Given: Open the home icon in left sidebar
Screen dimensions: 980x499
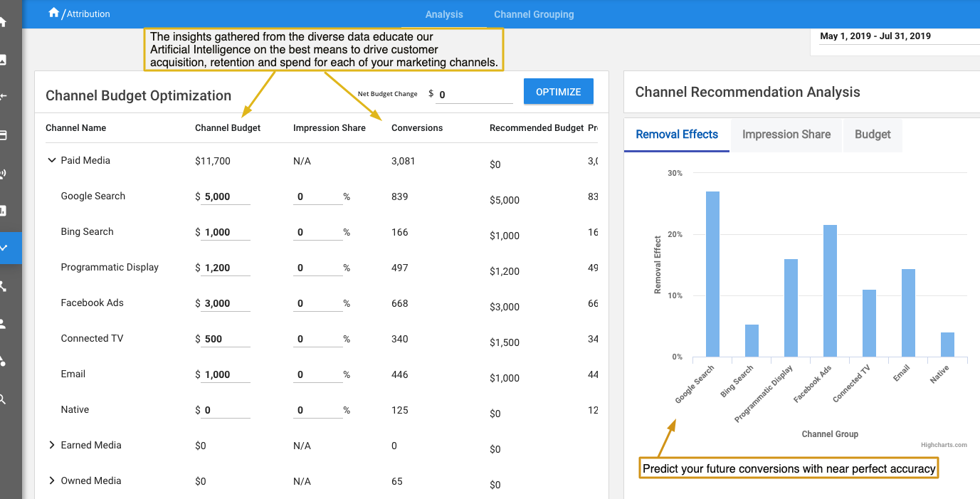Looking at the screenshot, I should click(x=4, y=22).
